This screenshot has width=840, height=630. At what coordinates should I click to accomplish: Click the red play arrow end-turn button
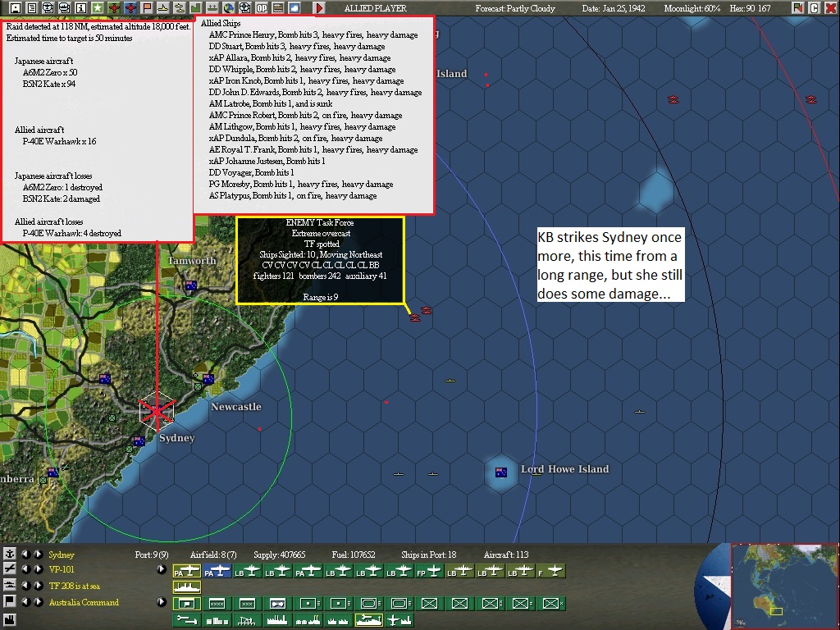[x=319, y=7]
